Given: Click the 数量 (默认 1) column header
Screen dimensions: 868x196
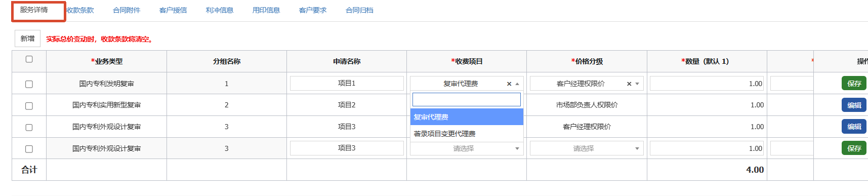Looking at the screenshot, I should (707, 61).
